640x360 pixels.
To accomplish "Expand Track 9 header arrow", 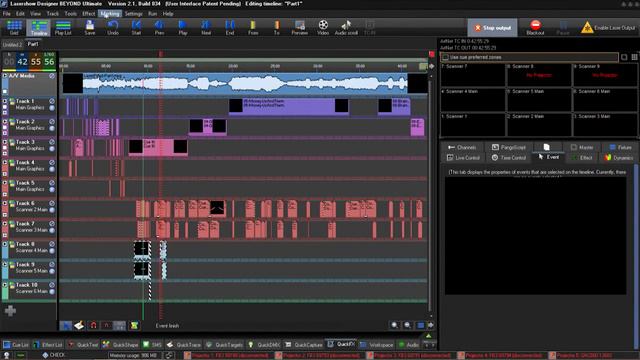I will click(5, 264).
